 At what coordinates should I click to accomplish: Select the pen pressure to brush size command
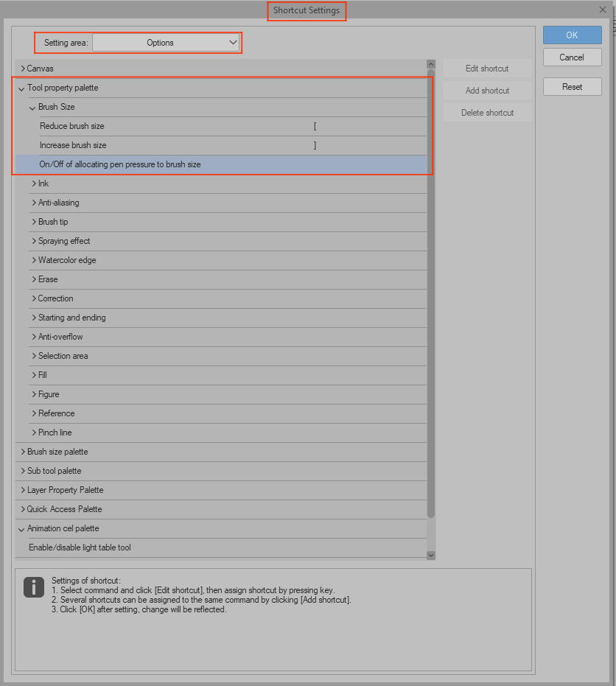147,164
